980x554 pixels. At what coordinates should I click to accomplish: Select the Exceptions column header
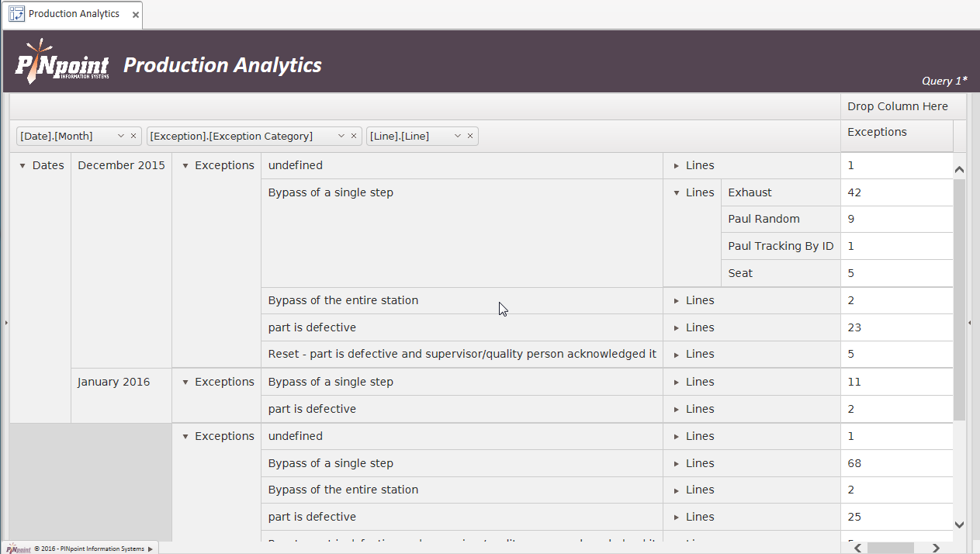click(877, 132)
